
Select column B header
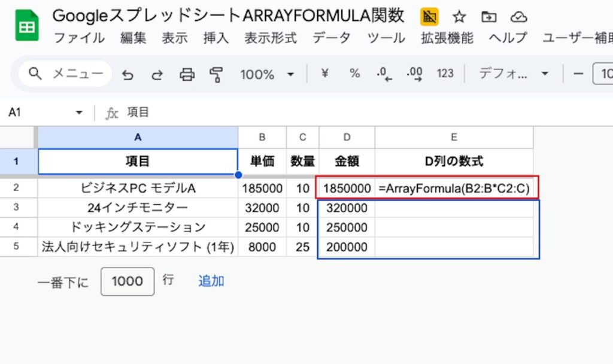click(x=262, y=137)
